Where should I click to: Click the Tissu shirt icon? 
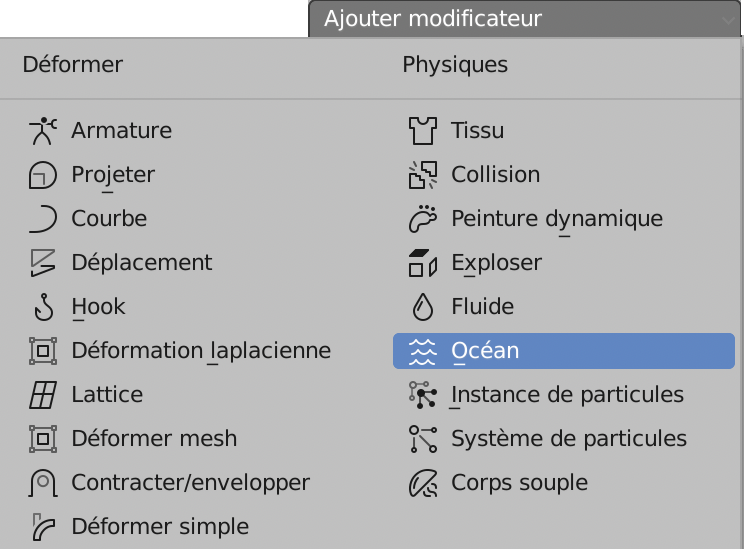[x=423, y=131]
